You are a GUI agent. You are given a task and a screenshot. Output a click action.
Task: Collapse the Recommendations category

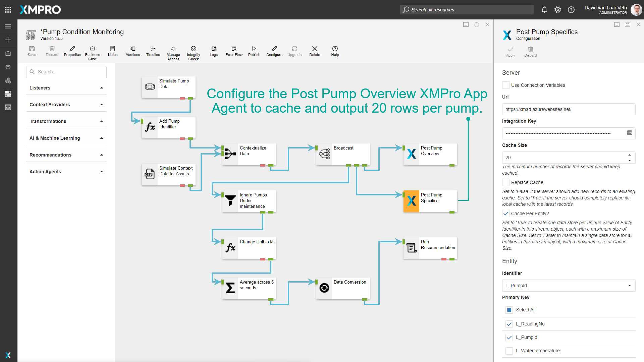click(66, 155)
